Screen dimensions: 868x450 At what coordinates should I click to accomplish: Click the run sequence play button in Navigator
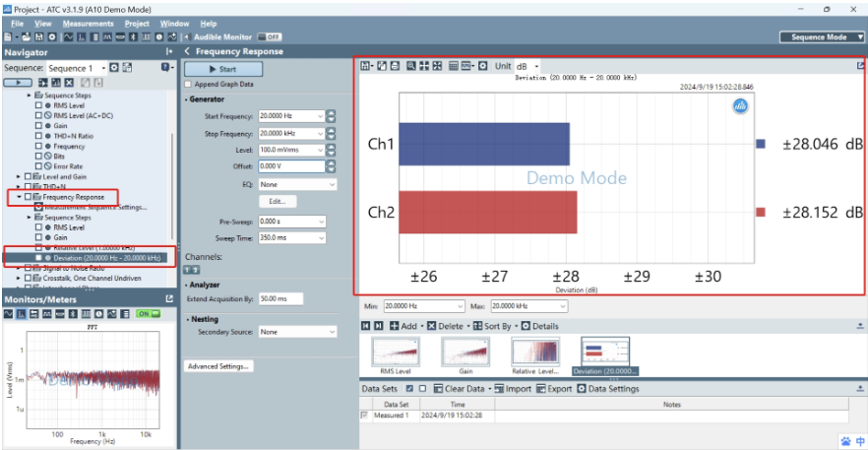pos(18,84)
